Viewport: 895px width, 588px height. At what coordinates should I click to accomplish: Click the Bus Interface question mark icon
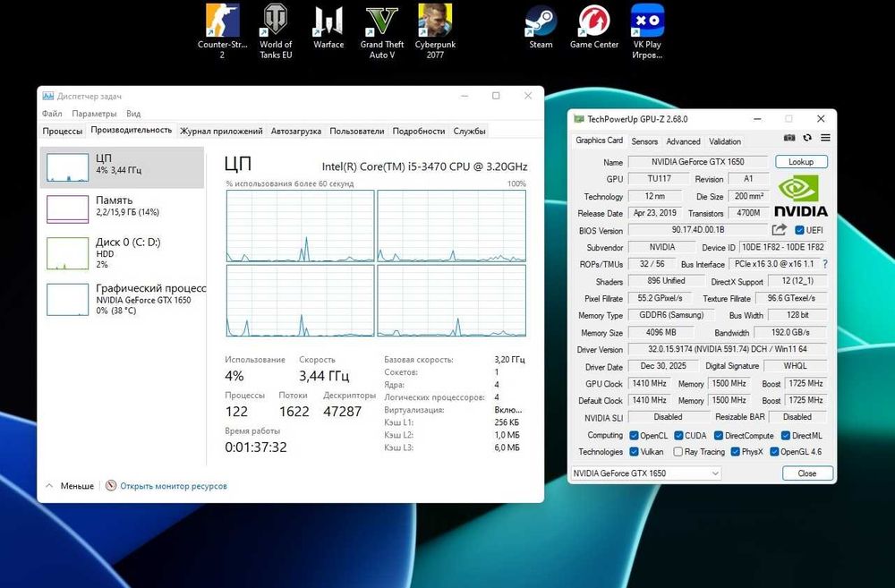click(x=824, y=264)
